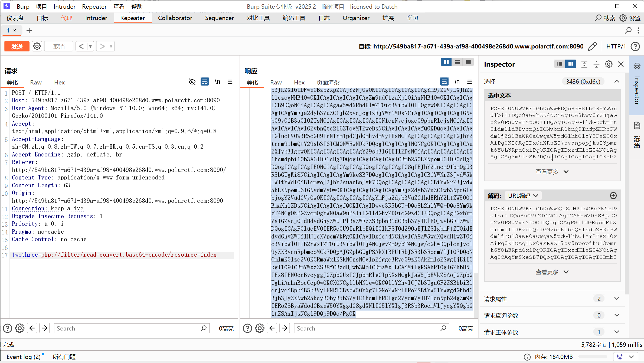This screenshot has height=363, width=644.
Task: Click add decoding plus icon in Inspector
Action: pyautogui.click(x=613, y=195)
